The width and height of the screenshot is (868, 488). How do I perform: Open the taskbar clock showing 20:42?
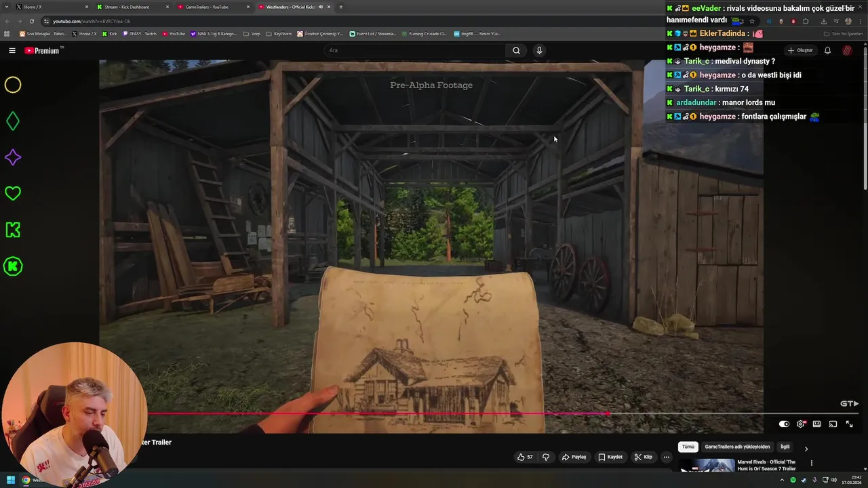[851, 480]
